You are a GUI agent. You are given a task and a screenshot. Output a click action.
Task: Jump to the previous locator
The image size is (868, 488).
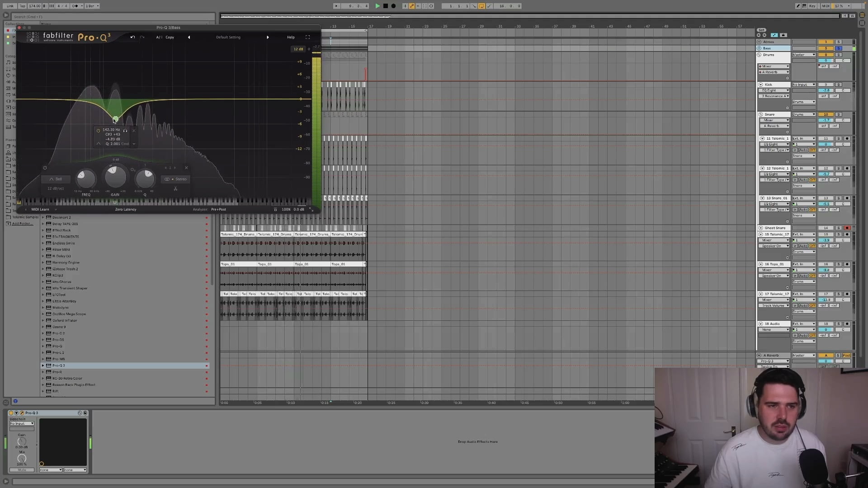click(x=759, y=35)
